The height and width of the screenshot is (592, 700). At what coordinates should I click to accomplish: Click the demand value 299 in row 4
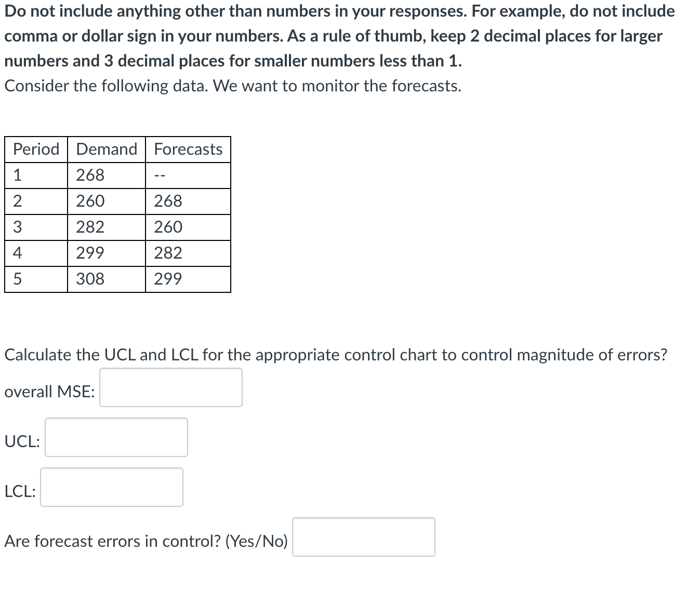tap(89, 253)
